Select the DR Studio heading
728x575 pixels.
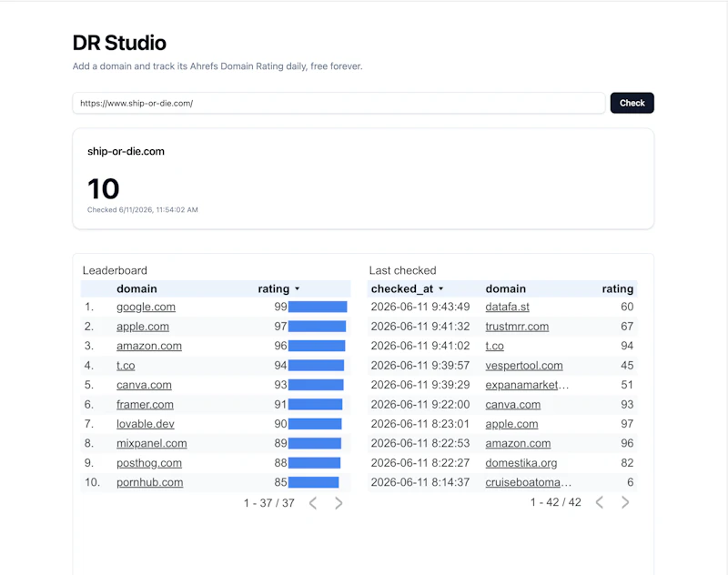[119, 43]
